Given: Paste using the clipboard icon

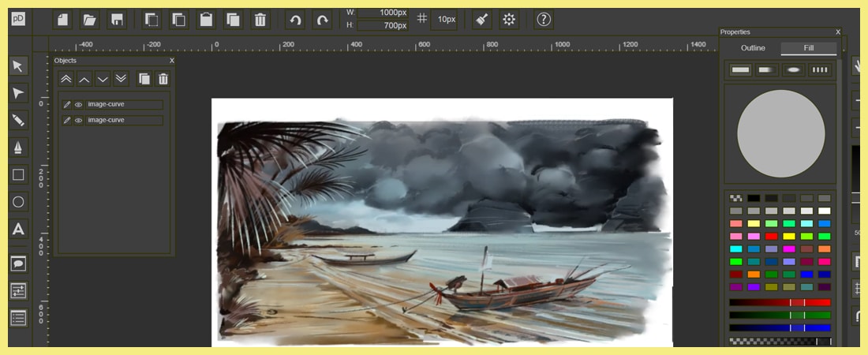Looking at the screenshot, I should click(x=206, y=20).
